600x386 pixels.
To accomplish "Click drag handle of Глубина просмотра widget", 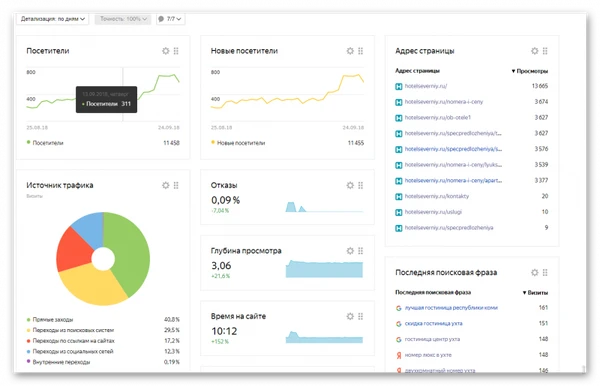I will [360, 251].
